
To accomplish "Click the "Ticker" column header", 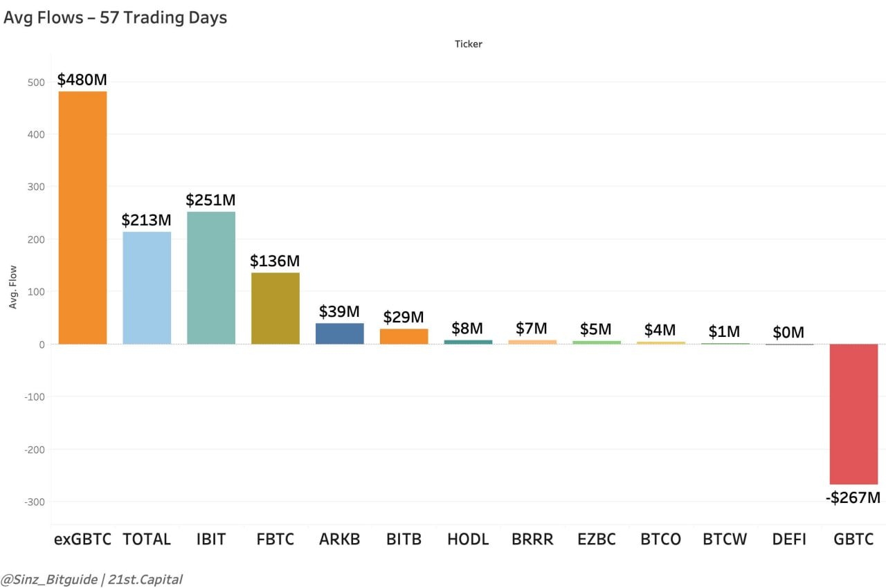I will tap(468, 44).
